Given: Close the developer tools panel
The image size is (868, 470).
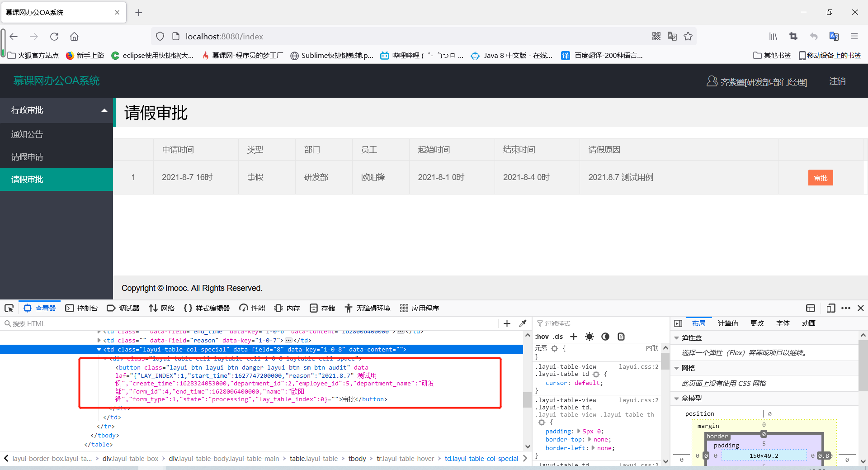Looking at the screenshot, I should (861, 308).
